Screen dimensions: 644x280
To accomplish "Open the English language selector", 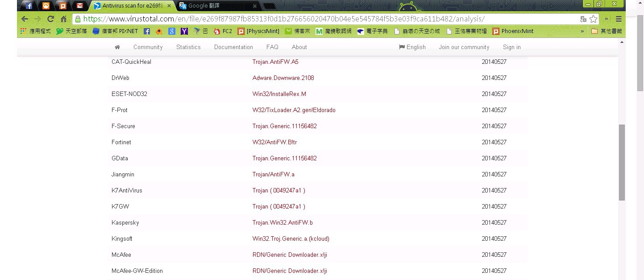I will tap(412, 47).
